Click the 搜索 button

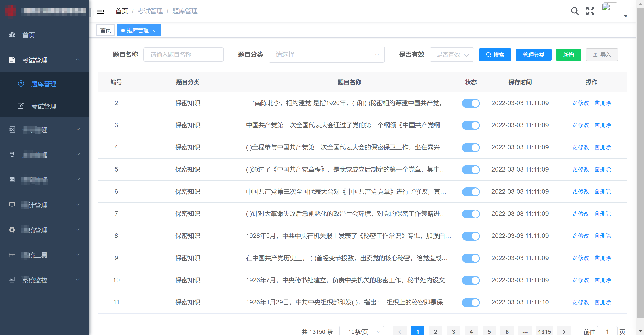(x=495, y=55)
